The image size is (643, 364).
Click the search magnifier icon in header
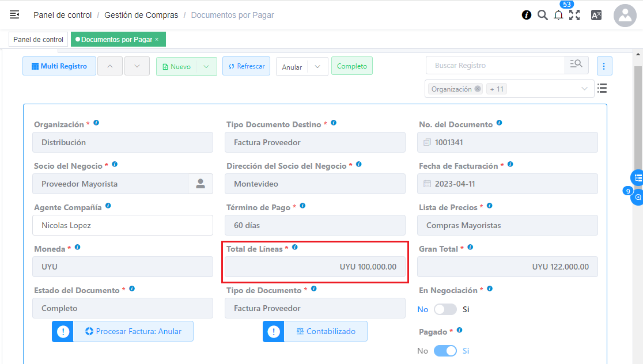coord(542,15)
